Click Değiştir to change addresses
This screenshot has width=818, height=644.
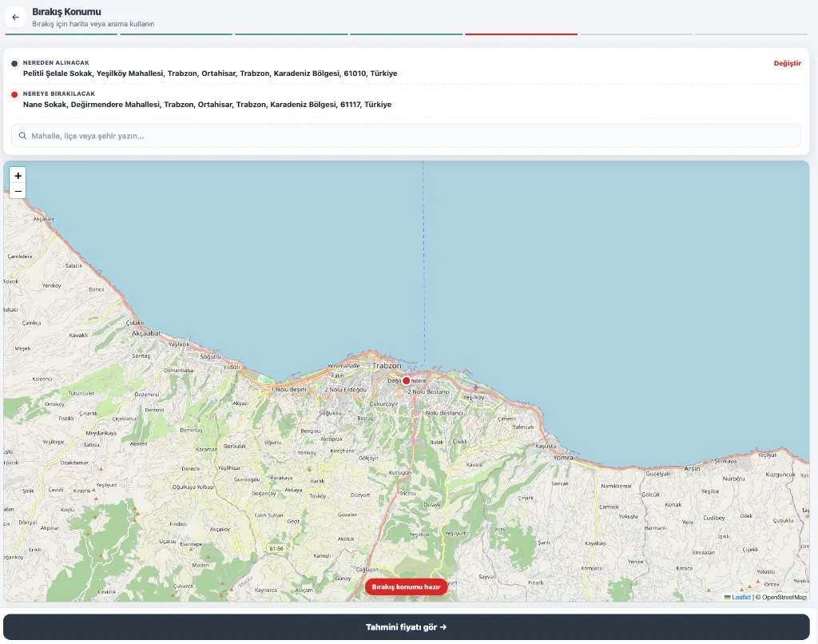(x=787, y=63)
